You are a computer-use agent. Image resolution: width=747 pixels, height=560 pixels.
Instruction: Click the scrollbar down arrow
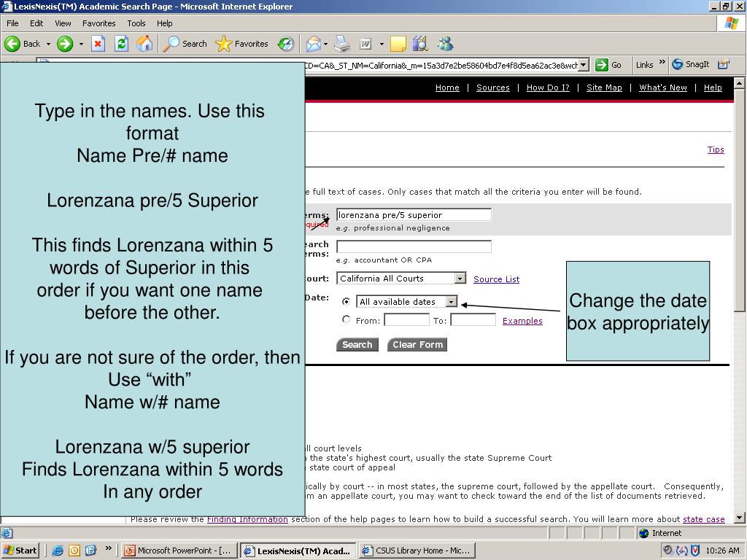740,518
